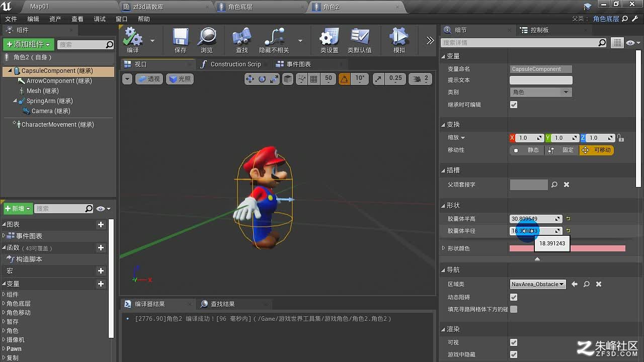Click search icon in details search box
The width and height of the screenshot is (644, 362).
pos(602,43)
